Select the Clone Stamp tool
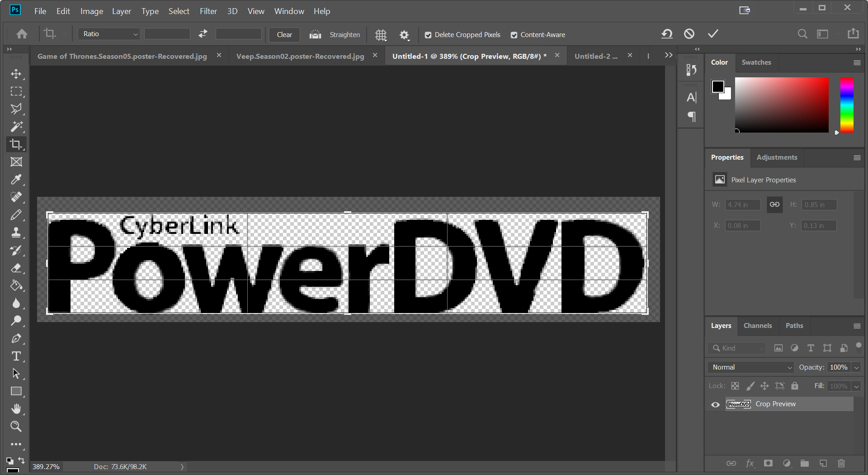Viewport: 868px width, 475px height. 16,233
